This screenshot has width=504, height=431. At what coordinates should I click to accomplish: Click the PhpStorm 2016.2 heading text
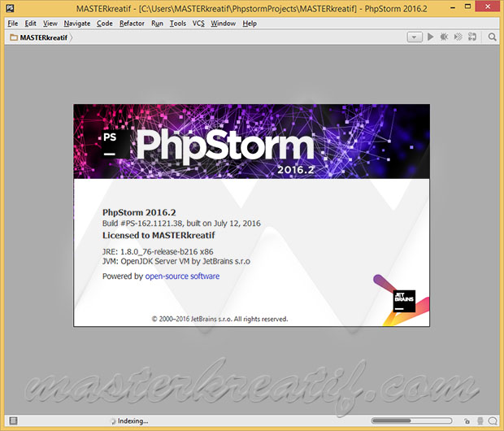coord(139,212)
